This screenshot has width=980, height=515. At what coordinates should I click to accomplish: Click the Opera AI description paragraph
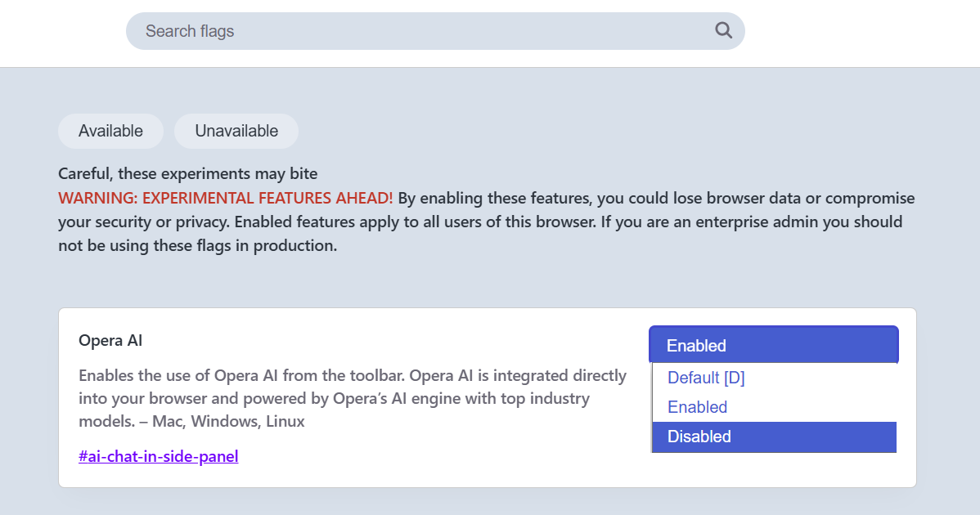click(x=352, y=399)
